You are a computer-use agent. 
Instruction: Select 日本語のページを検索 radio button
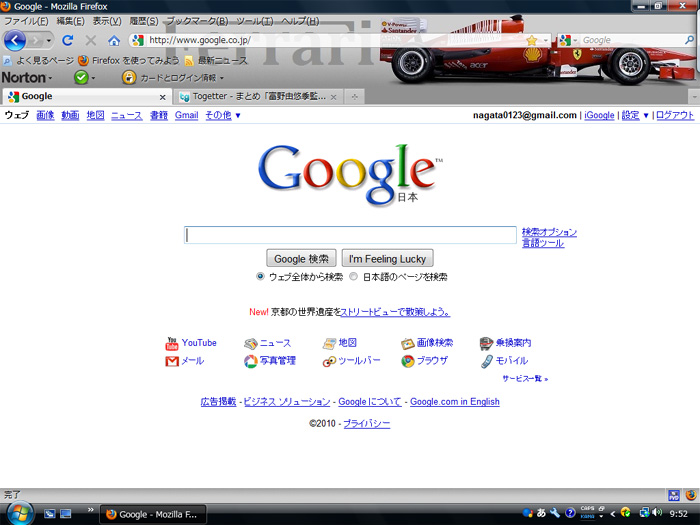(x=353, y=276)
